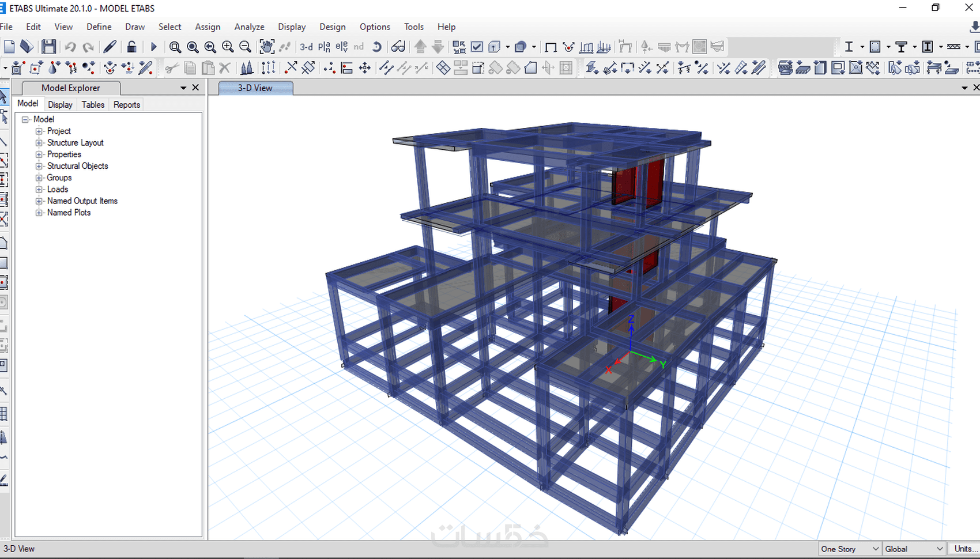
Task: Click the Show Undeformed Shape icon
Action: (x=551, y=47)
